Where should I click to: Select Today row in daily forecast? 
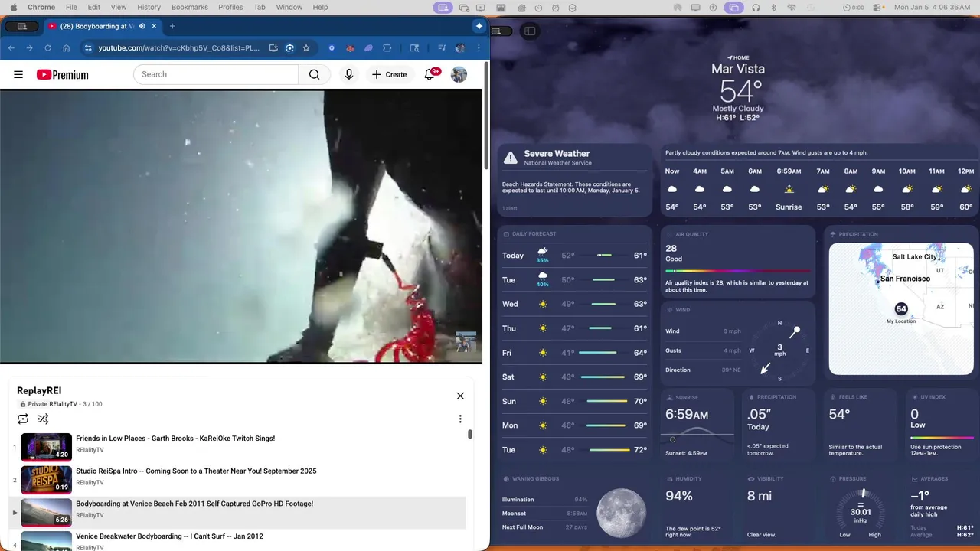(575, 256)
